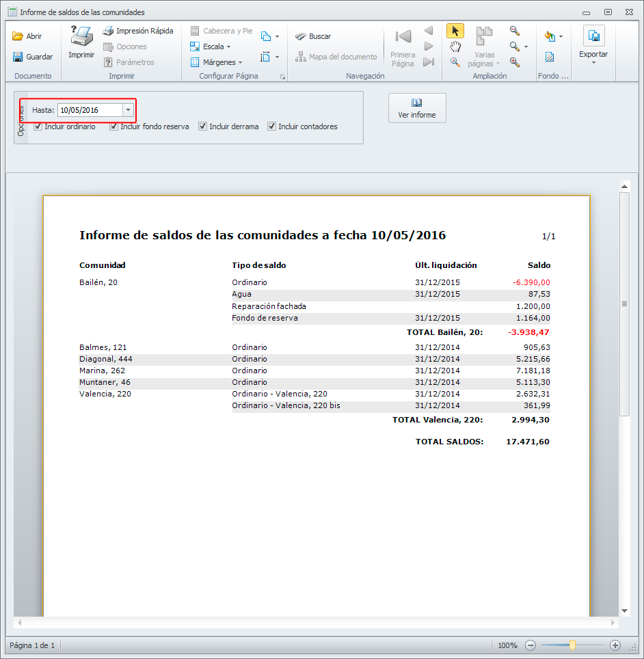644x659 pixels.
Task: Open the Exportar export menu
Action: [593, 45]
